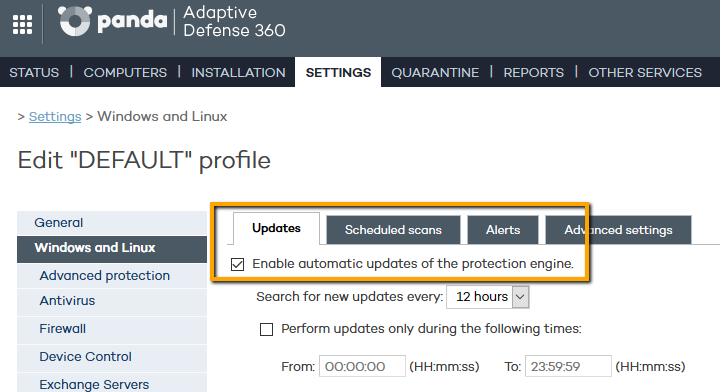720x392 pixels.
Task: Open the apps grid launcher icon
Action: pyautogui.click(x=22, y=24)
